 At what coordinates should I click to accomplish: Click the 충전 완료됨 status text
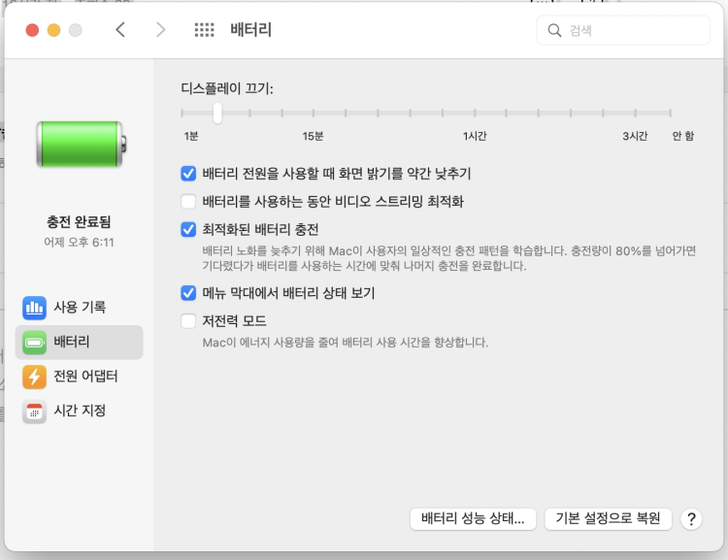pyautogui.click(x=79, y=222)
